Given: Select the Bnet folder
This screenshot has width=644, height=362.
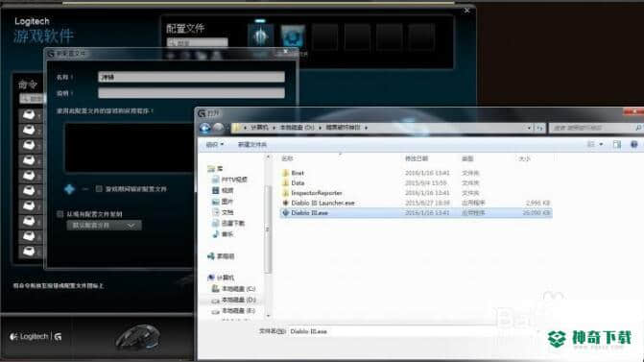Looking at the screenshot, I should click(x=298, y=173).
